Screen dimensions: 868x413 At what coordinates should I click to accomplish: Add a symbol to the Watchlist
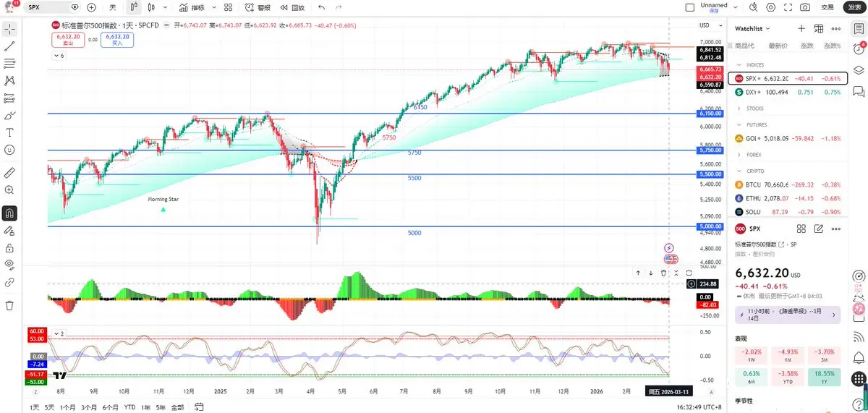point(801,28)
